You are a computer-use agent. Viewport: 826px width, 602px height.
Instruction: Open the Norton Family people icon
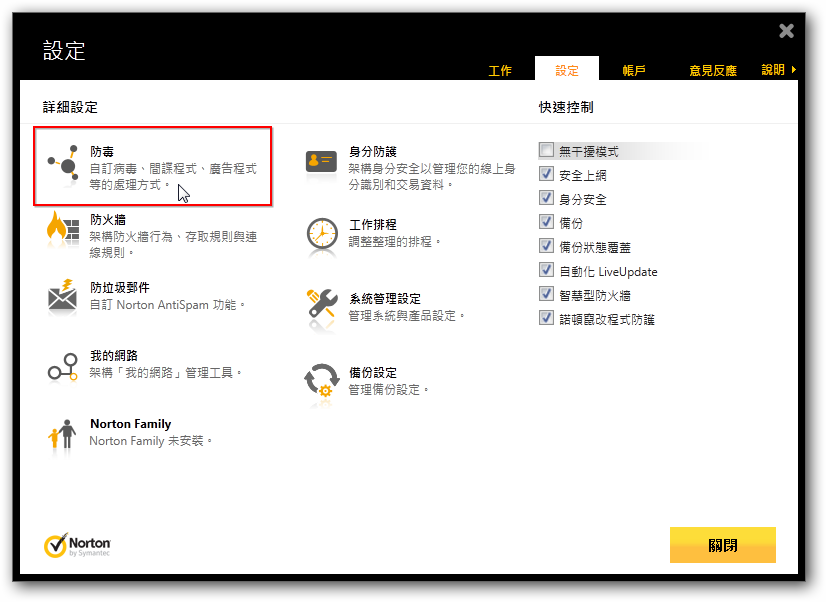point(62,434)
